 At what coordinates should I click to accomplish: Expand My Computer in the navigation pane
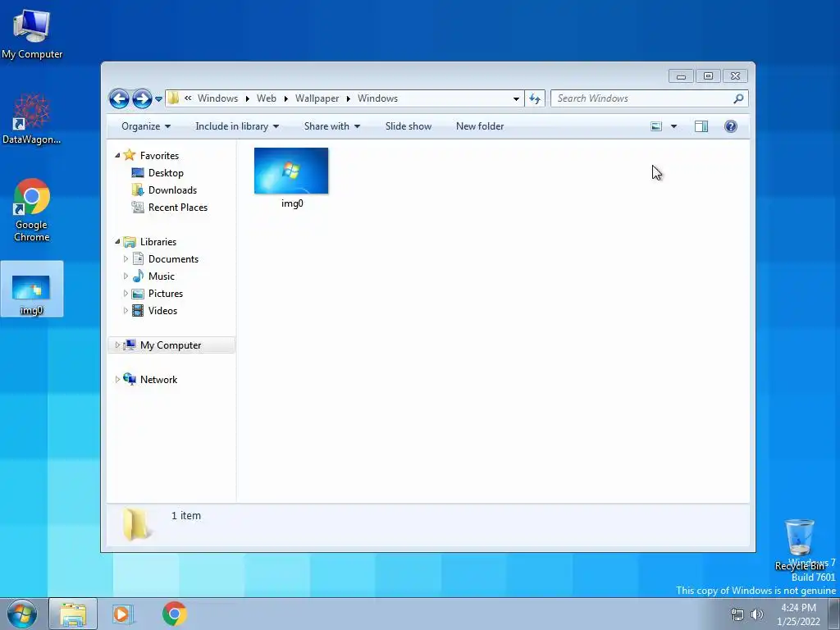point(117,345)
